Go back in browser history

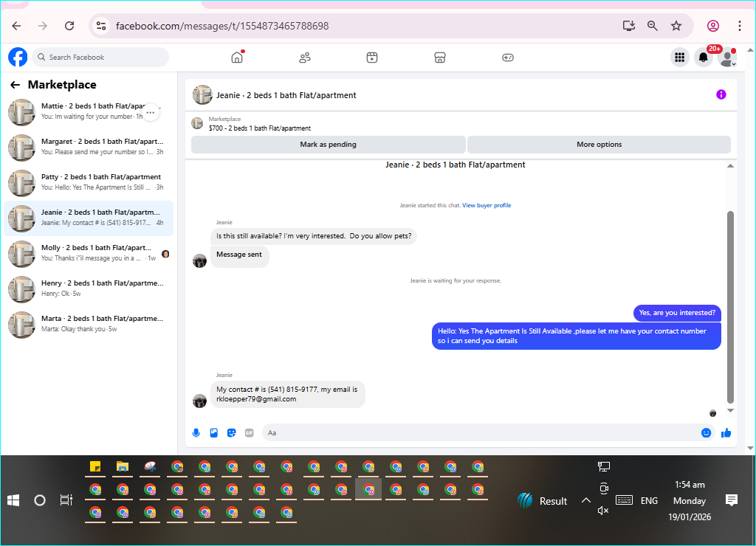16,26
